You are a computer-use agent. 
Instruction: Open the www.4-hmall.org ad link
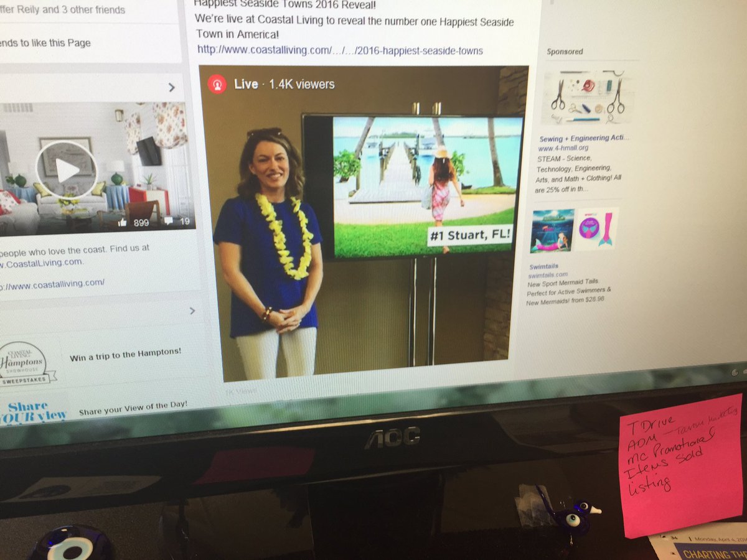563,148
